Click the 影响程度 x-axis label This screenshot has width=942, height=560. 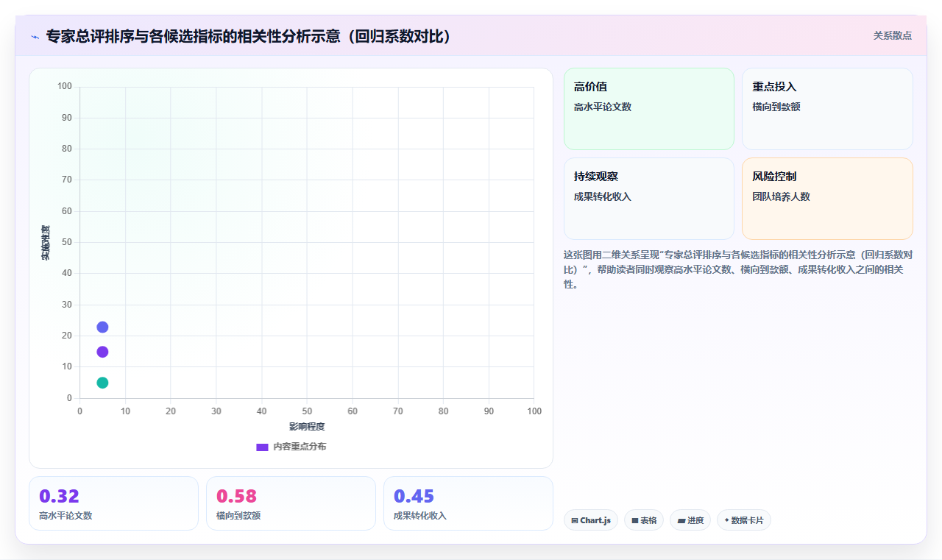[x=307, y=427]
